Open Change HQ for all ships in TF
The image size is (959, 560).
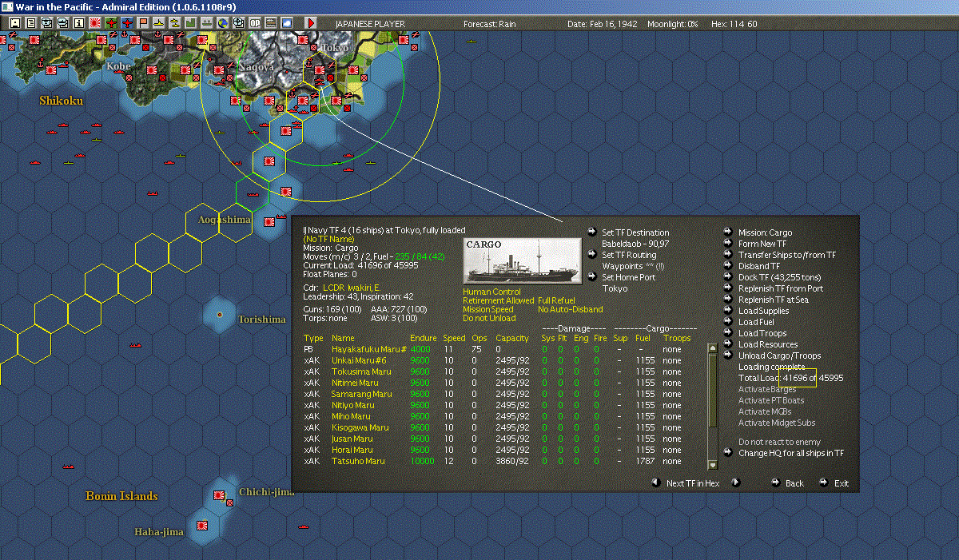(790, 453)
